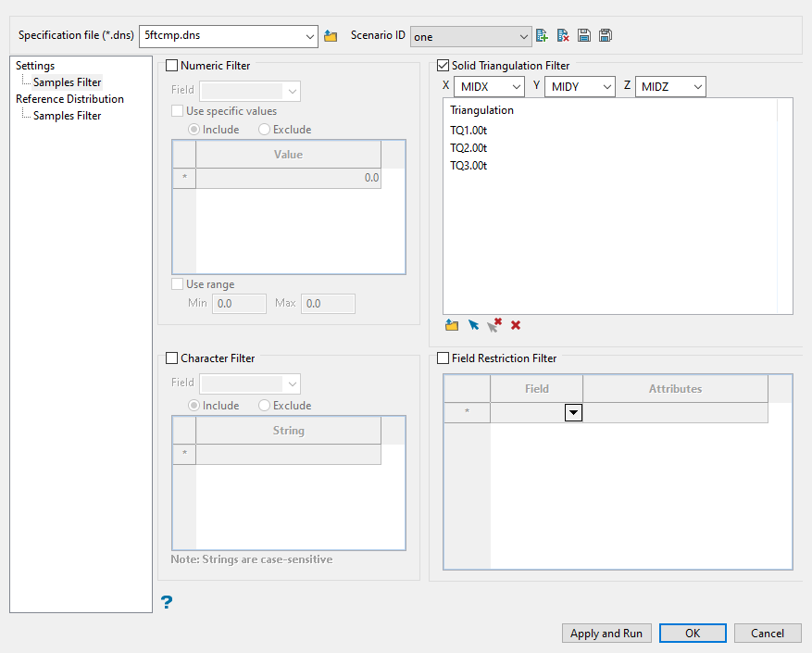Screen dimensions: 812x653
Task: Enable the Numeric Filter checkbox
Action: tap(171, 66)
